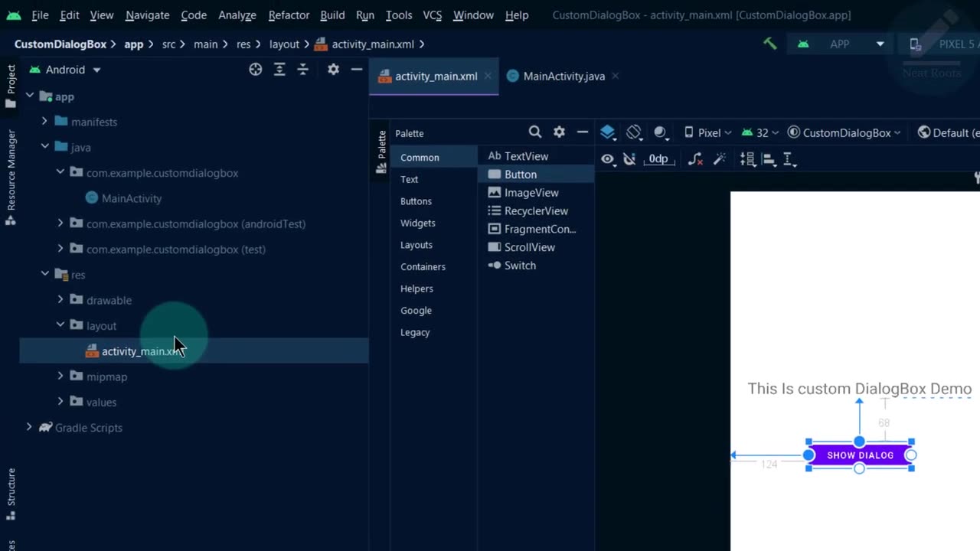Open MainActivity in project tree
The width and height of the screenshot is (980, 551).
pos(132,198)
